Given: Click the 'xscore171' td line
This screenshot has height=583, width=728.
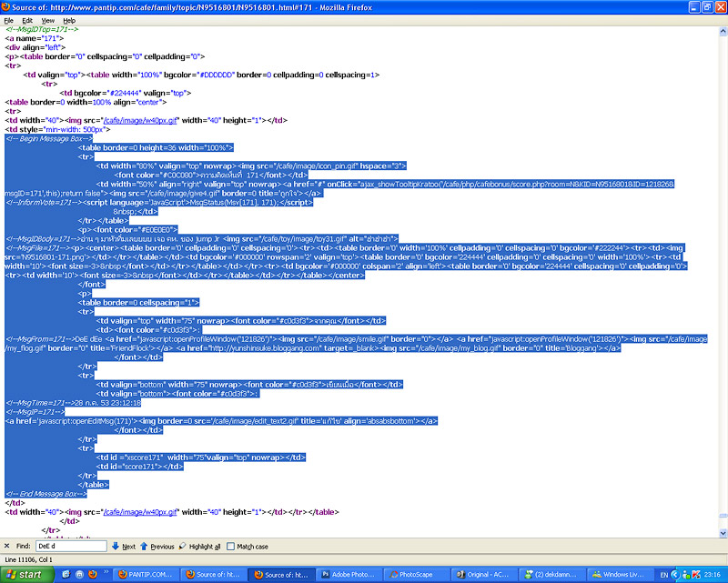Looking at the screenshot, I should [200, 457].
